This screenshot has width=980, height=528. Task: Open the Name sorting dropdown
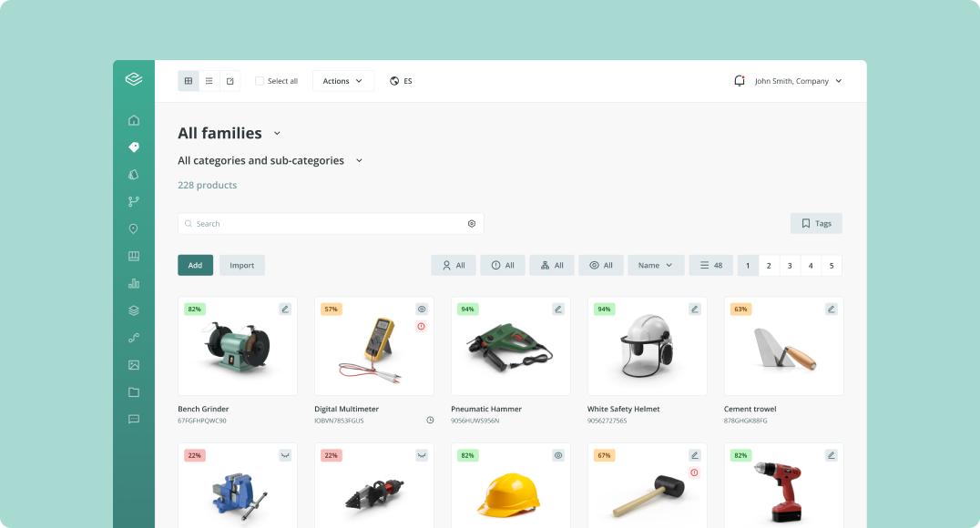656,265
